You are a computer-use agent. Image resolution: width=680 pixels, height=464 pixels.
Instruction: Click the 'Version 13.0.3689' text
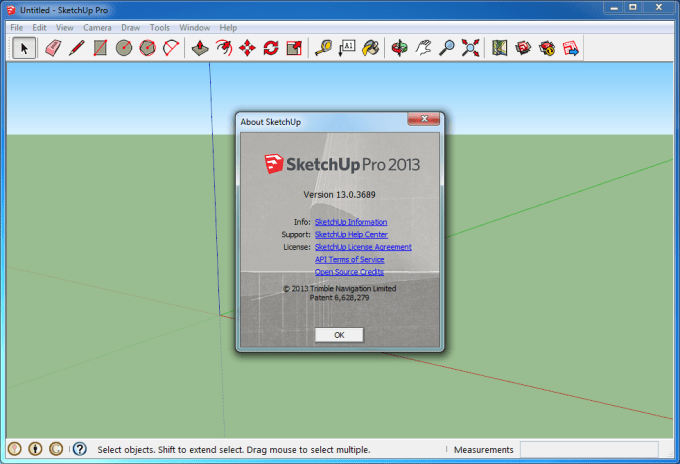[x=339, y=195]
